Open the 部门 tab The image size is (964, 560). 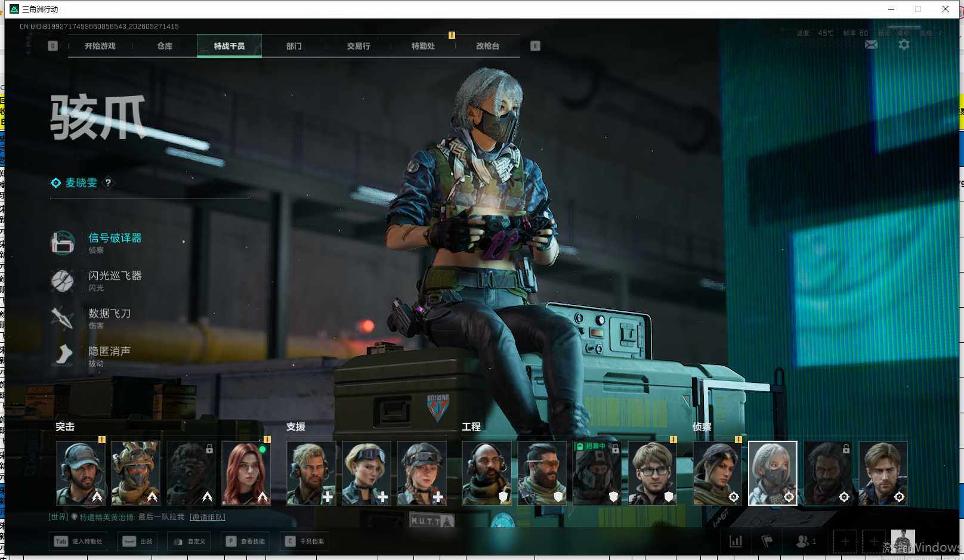point(293,46)
